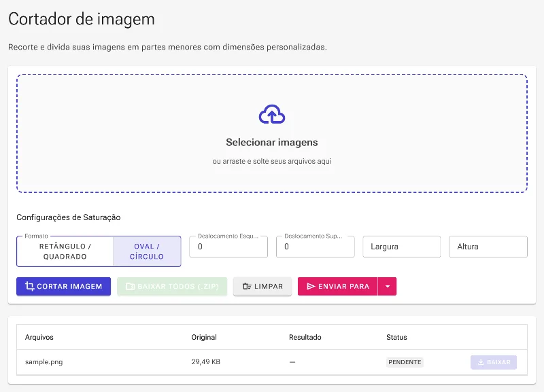544x392 pixels.
Task: Click the folder icon in Baixar Todos
Action: tap(130, 286)
